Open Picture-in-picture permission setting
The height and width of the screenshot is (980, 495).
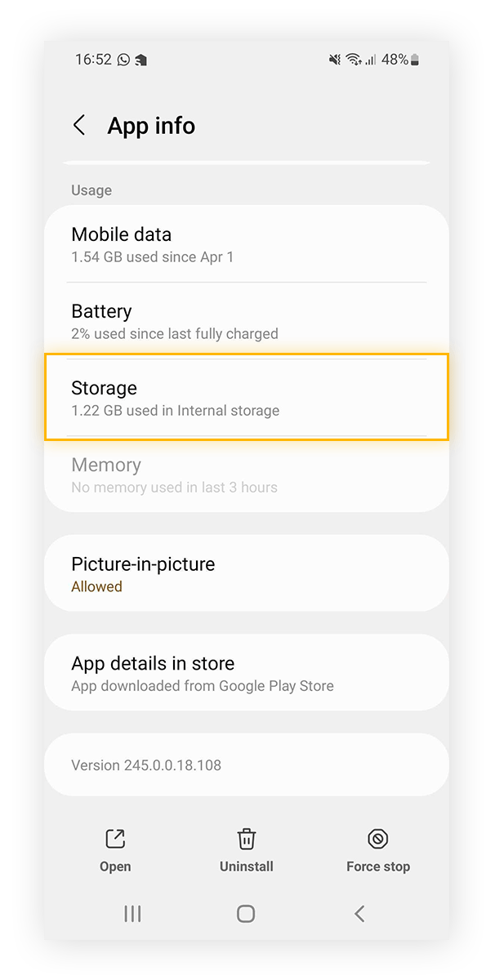point(246,573)
